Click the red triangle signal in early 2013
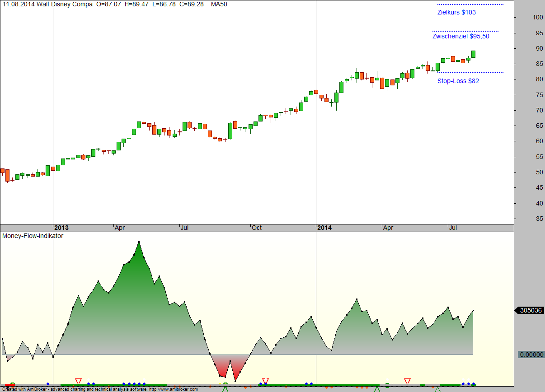 [78, 382]
